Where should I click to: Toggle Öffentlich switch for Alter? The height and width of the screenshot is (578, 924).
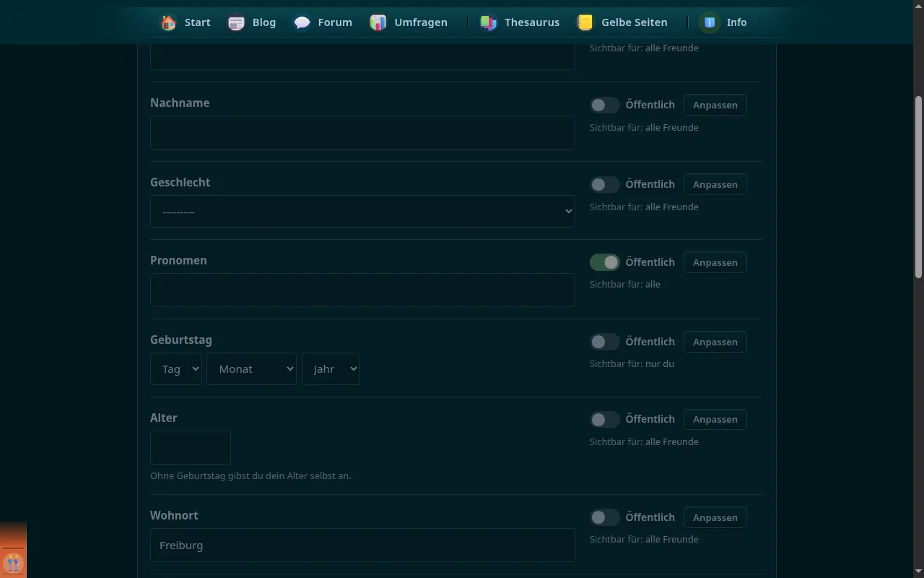604,419
